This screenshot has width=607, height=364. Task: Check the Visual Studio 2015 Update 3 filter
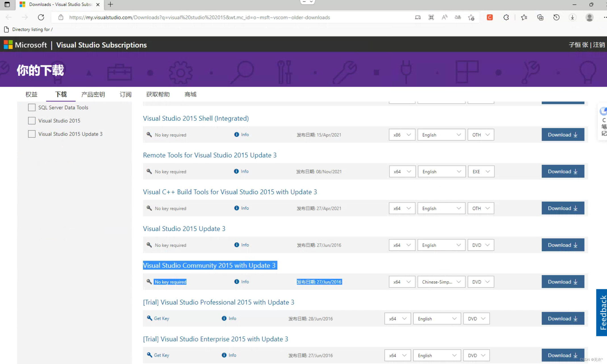(32, 134)
